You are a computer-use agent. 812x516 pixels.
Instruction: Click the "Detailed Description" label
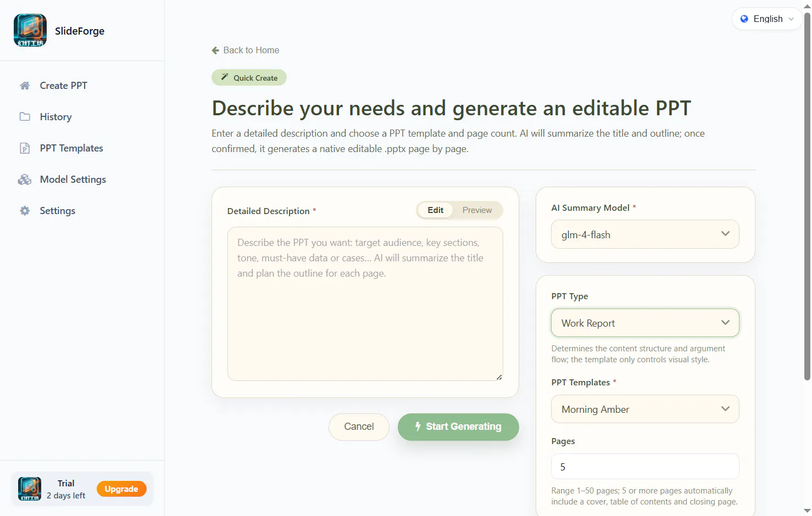click(268, 211)
